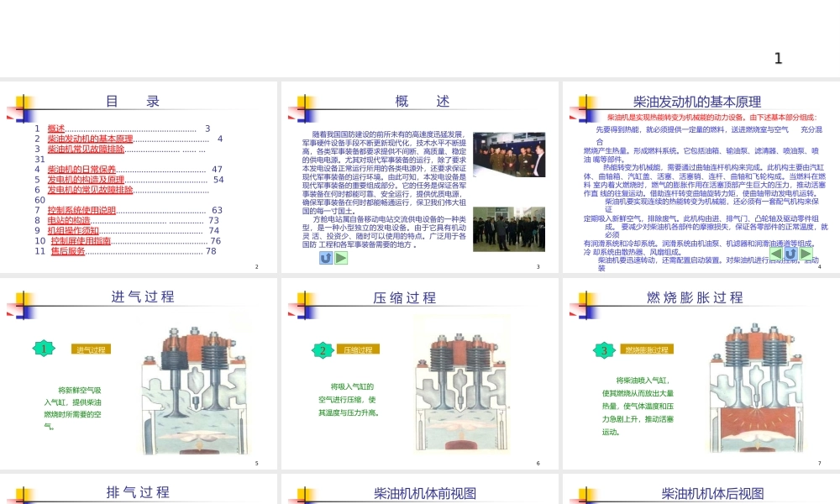
Task: Click the green text 将新鲜空气吸入气缸
Action: pyautogui.click(x=73, y=408)
